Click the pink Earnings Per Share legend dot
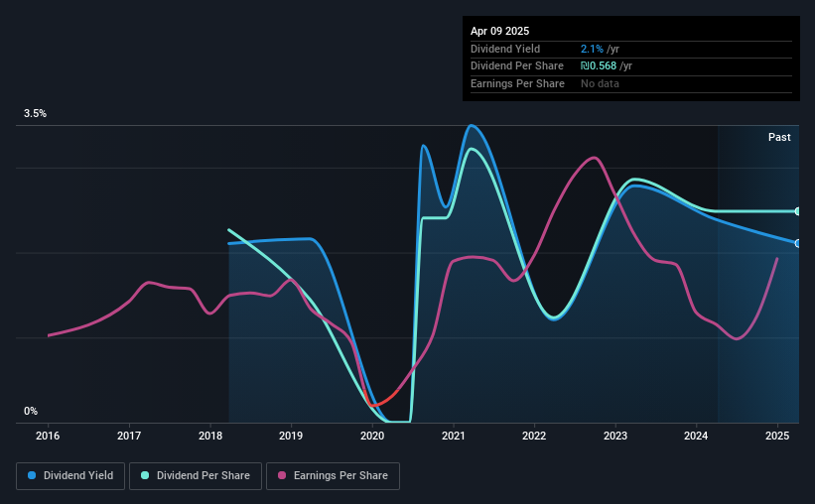The image size is (815, 504). tap(282, 475)
